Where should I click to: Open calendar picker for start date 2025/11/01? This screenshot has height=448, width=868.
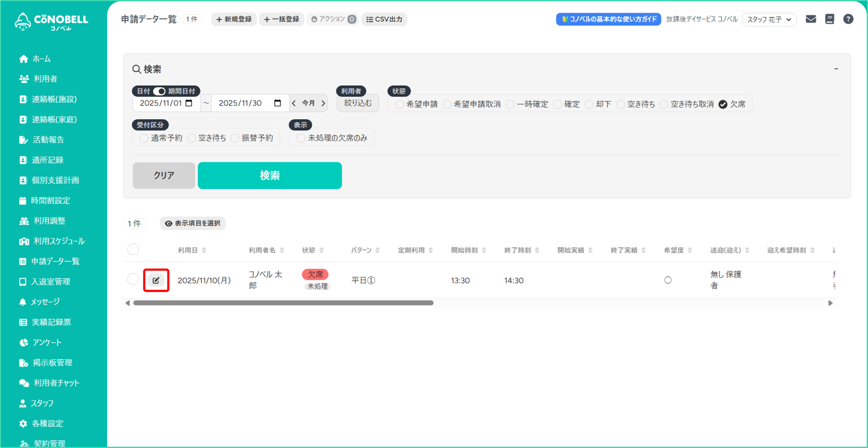click(189, 103)
